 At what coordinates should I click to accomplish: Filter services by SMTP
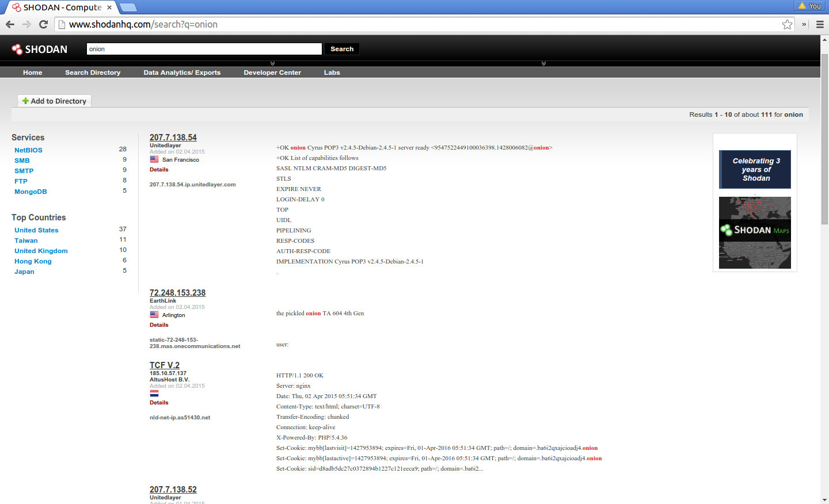24,171
